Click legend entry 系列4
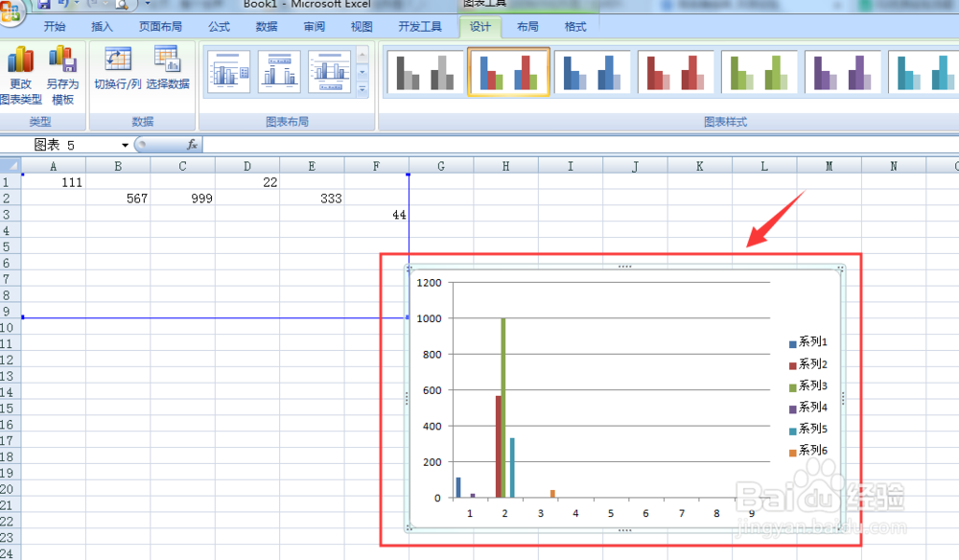The width and height of the screenshot is (959, 560). 807,407
